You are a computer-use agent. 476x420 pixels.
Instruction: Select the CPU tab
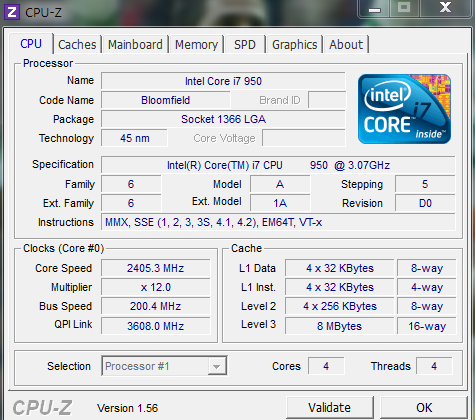click(31, 44)
